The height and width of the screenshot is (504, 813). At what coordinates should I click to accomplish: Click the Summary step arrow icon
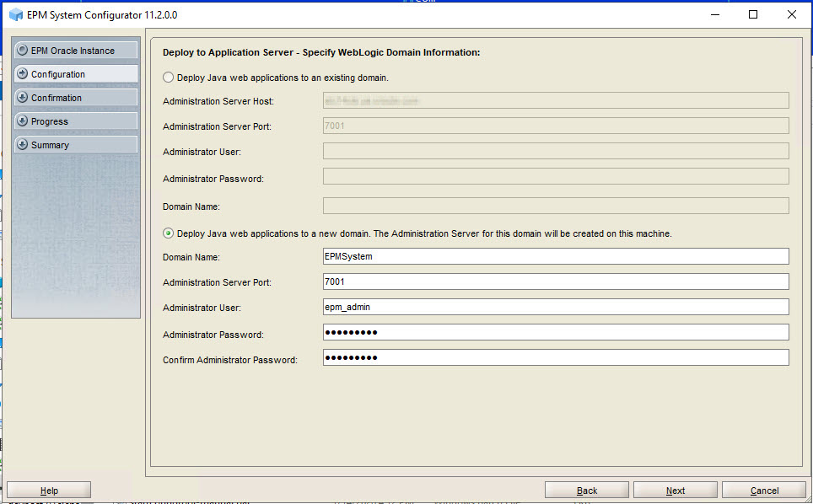click(x=22, y=144)
